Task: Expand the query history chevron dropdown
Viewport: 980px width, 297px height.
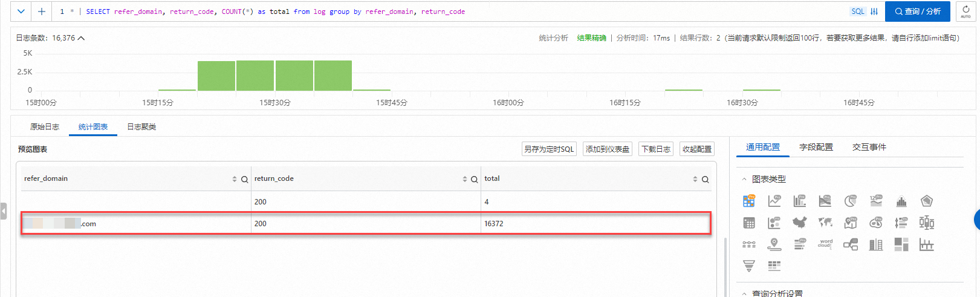Action: point(21,11)
